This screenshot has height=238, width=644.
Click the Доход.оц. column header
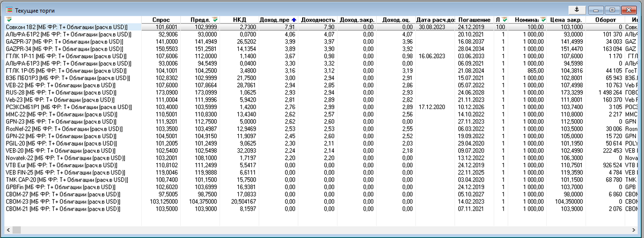(396, 19)
